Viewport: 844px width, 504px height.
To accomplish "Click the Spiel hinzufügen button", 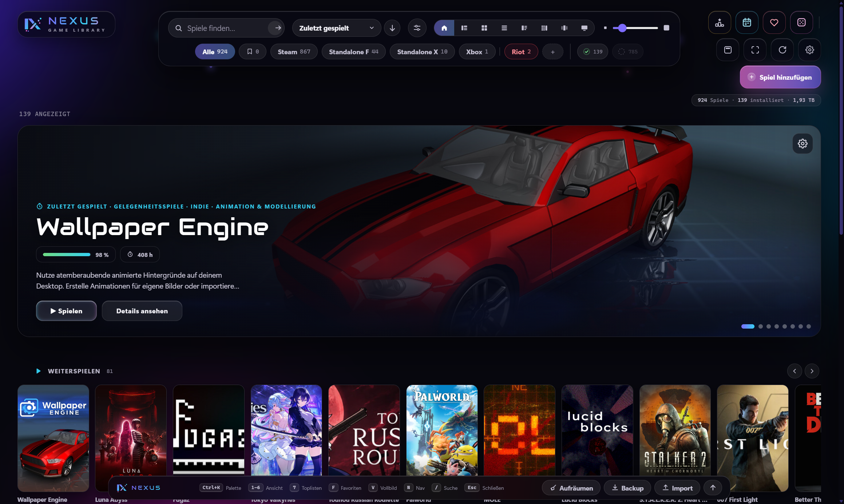I will click(780, 77).
